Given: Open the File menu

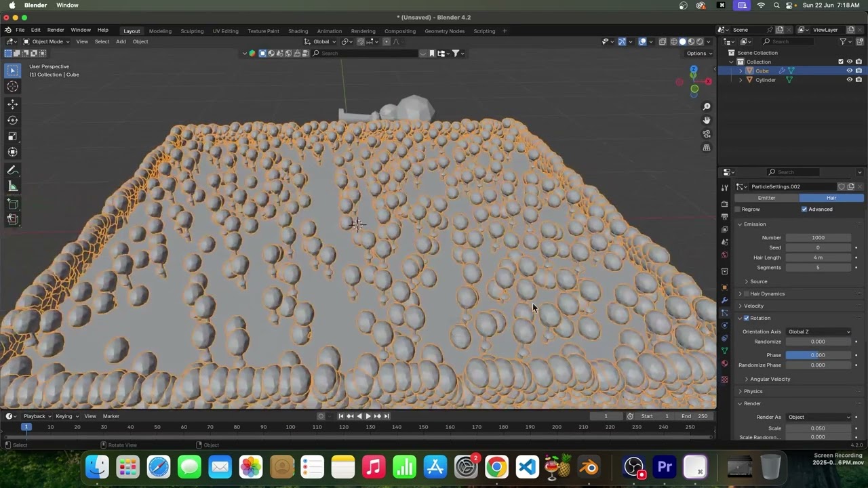Looking at the screenshot, I should tap(20, 30).
